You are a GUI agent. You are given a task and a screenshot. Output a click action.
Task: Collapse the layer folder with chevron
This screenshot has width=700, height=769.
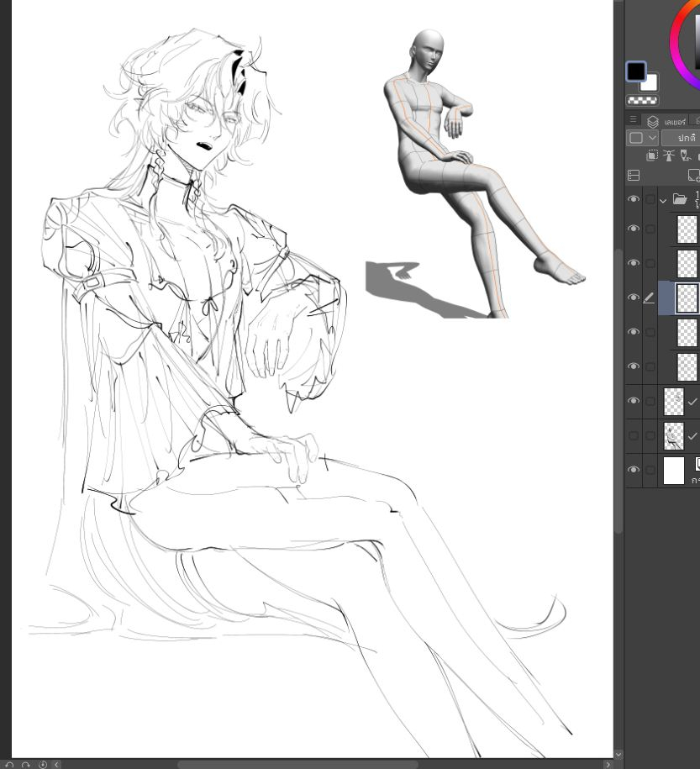[663, 200]
